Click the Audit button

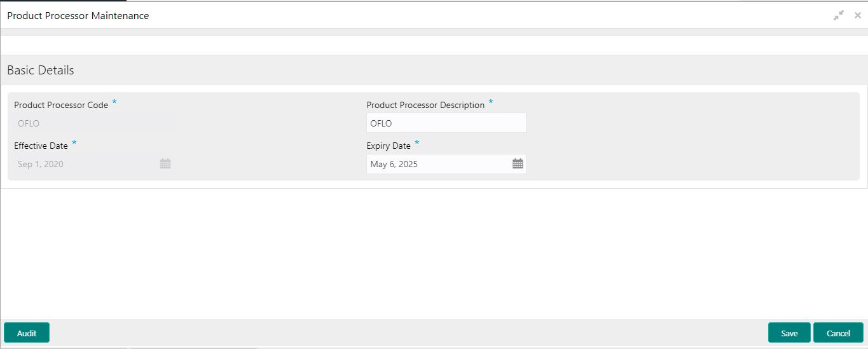pos(27,333)
